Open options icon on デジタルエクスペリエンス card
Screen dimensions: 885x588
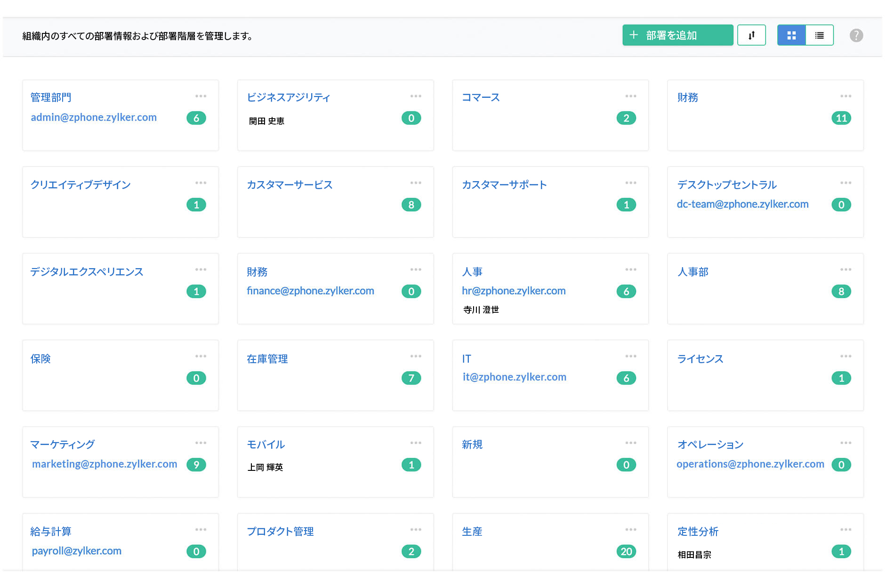[x=201, y=269]
